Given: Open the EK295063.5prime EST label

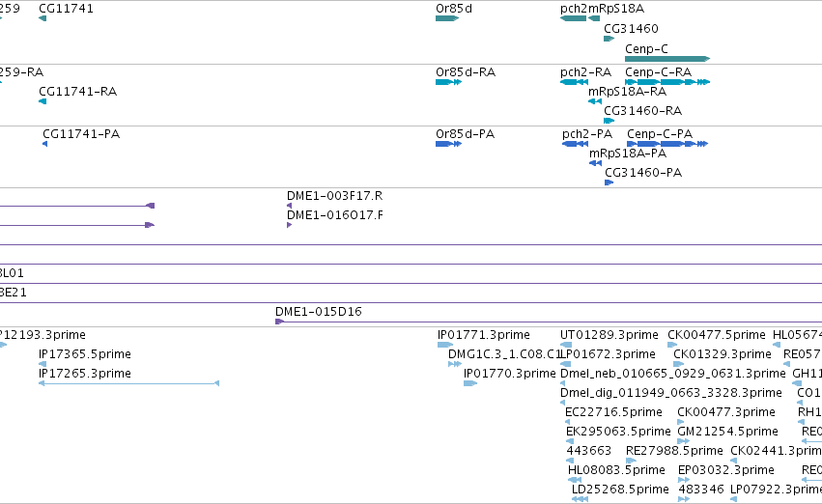Looking at the screenshot, I should pyautogui.click(x=618, y=432).
